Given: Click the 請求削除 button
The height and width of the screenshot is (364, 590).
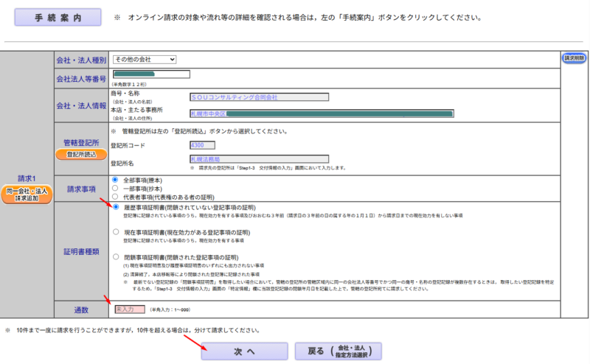Looking at the screenshot, I should pyautogui.click(x=574, y=57).
